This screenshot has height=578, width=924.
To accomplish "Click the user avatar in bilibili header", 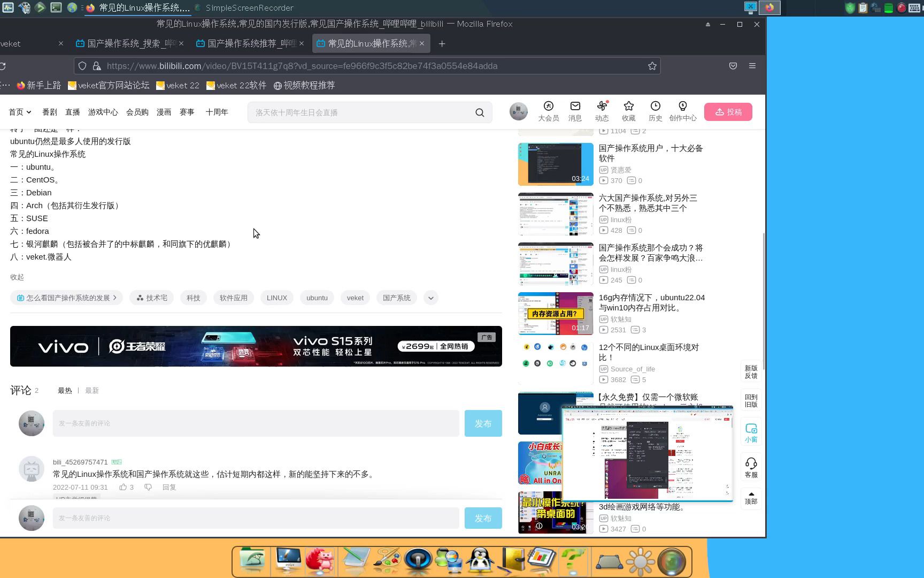I will pos(518,111).
